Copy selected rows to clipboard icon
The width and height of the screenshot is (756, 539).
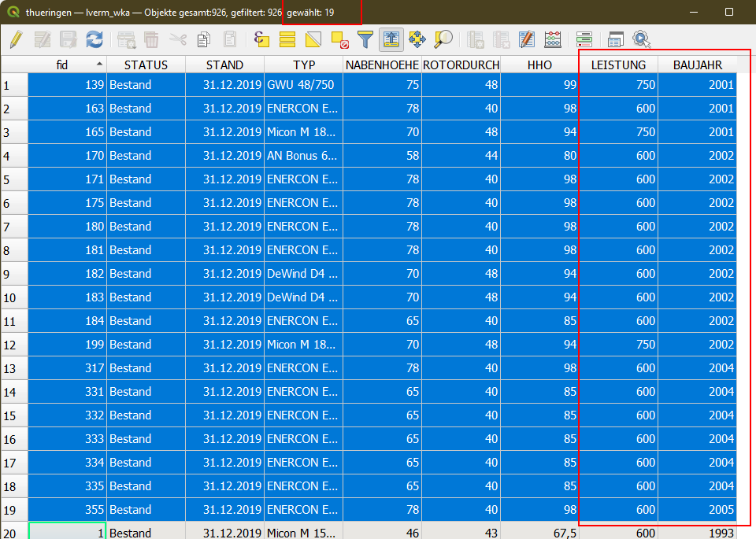coord(204,39)
